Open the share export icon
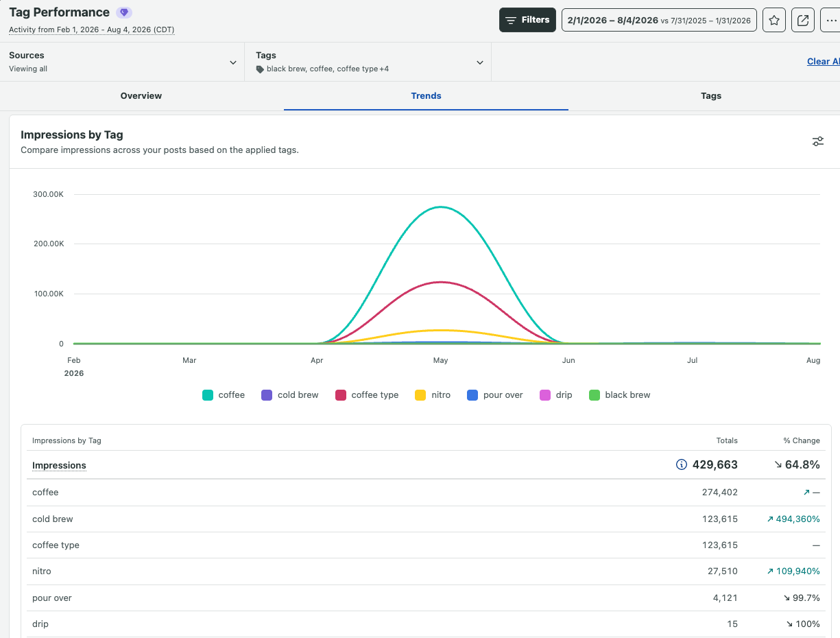Viewport: 840px width, 638px height. point(803,20)
